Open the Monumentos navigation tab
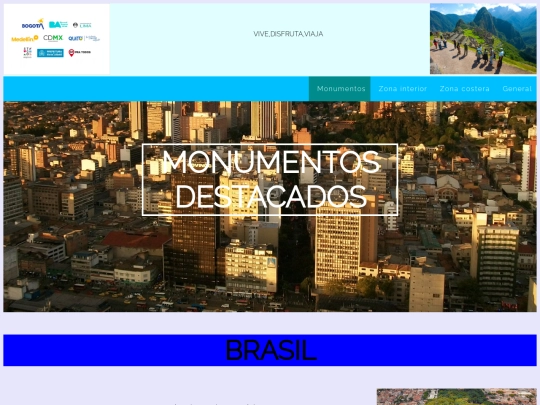 [x=340, y=89]
